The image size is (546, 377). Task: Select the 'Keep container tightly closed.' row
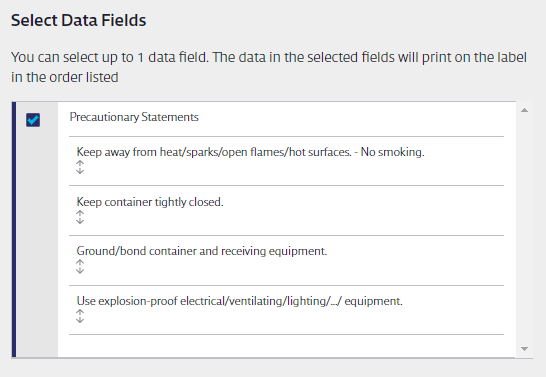[286, 210]
